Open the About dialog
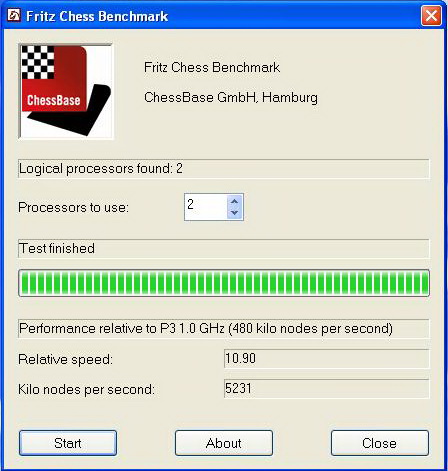Image resolution: width=448 pixels, height=471 pixels. (x=224, y=443)
